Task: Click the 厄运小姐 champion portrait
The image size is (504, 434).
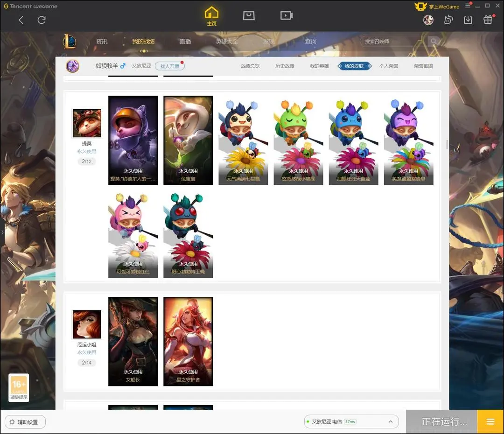Action: tap(87, 324)
